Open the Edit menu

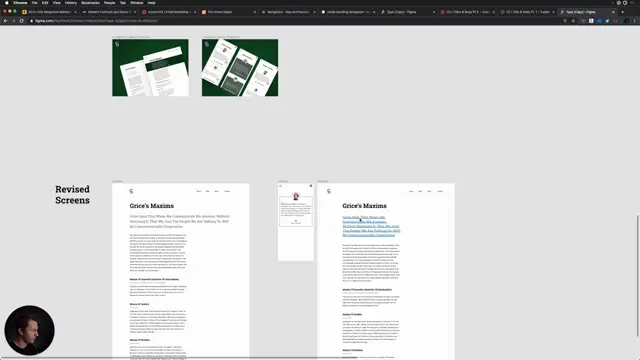click(45, 3)
